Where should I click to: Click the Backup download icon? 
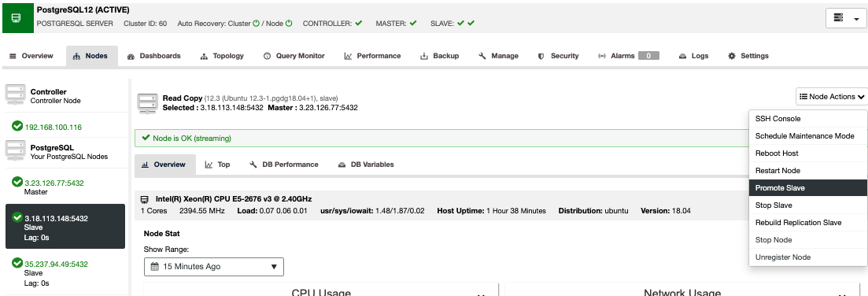click(x=425, y=57)
